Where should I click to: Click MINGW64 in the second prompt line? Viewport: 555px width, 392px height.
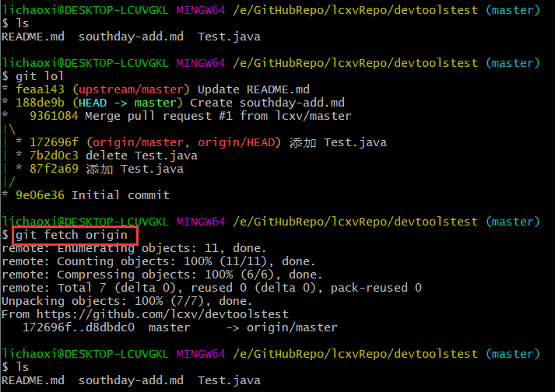(201, 63)
